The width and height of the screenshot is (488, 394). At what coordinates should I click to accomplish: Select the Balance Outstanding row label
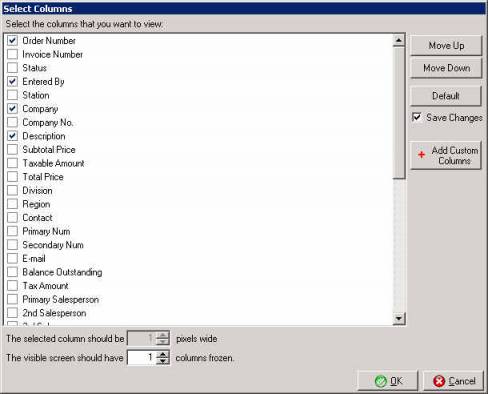point(62,272)
